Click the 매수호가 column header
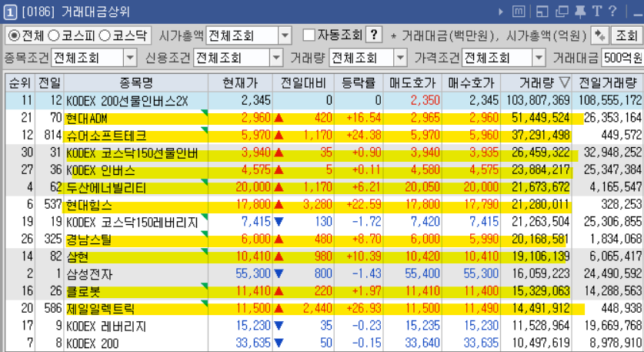 pos(471,82)
